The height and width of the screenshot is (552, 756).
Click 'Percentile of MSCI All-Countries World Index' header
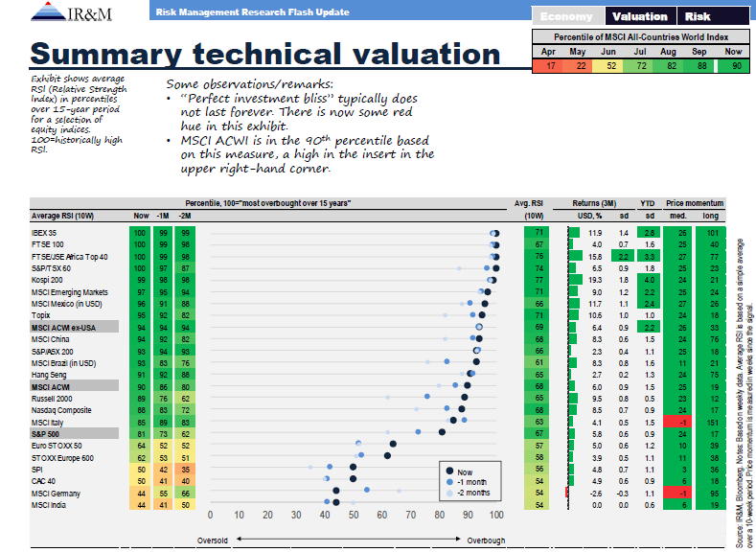tap(641, 37)
